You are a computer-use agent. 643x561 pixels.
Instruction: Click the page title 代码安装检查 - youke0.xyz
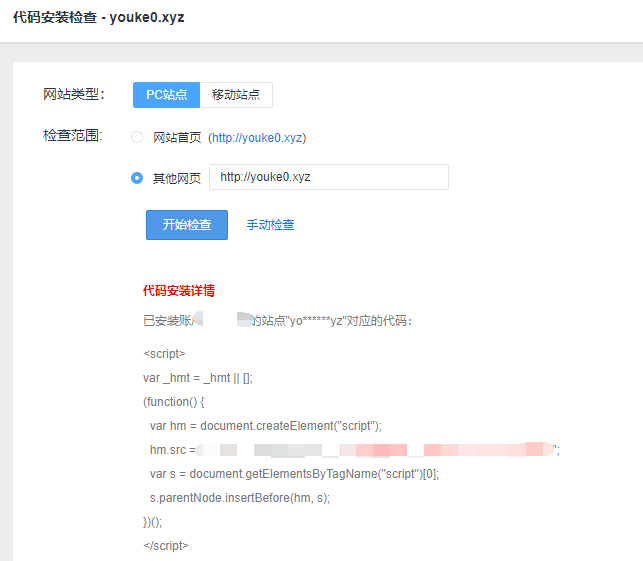tap(99, 18)
